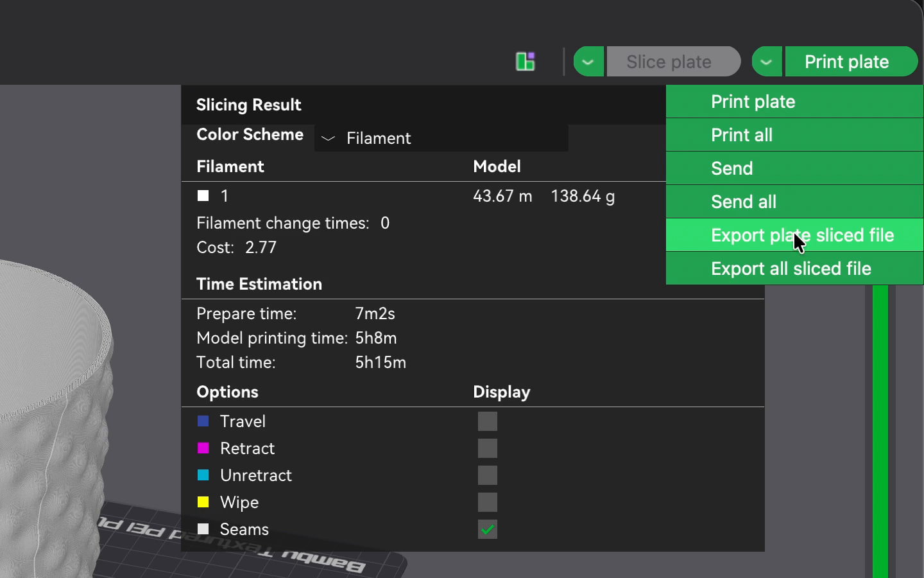This screenshot has height=578, width=924.
Task: Click the magenta Retract color swatch
Action: pos(203,448)
